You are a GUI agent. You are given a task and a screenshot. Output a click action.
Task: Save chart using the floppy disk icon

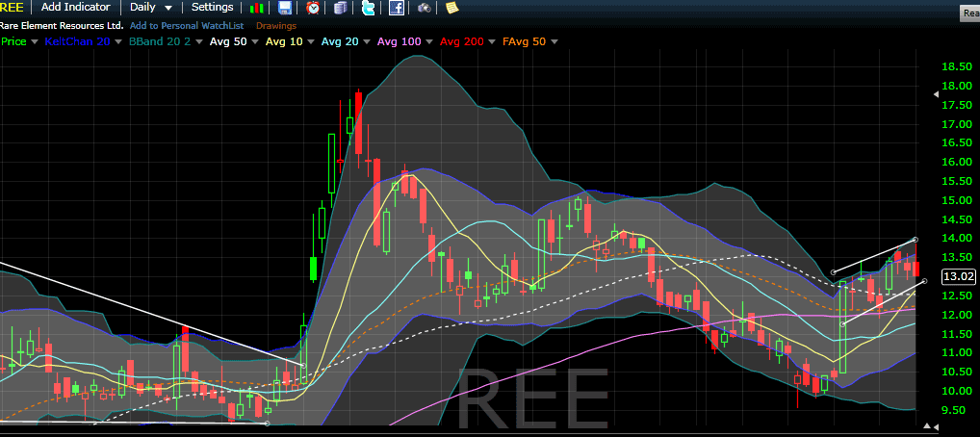285,8
